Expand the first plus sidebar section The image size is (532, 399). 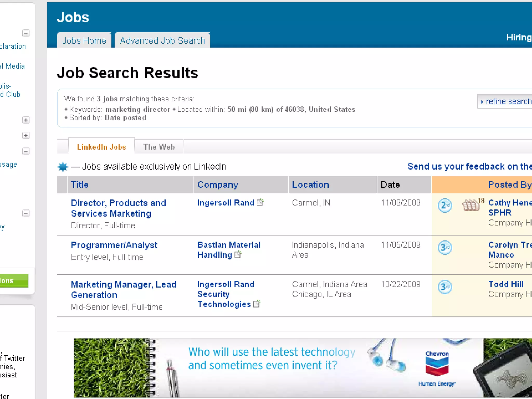click(26, 120)
